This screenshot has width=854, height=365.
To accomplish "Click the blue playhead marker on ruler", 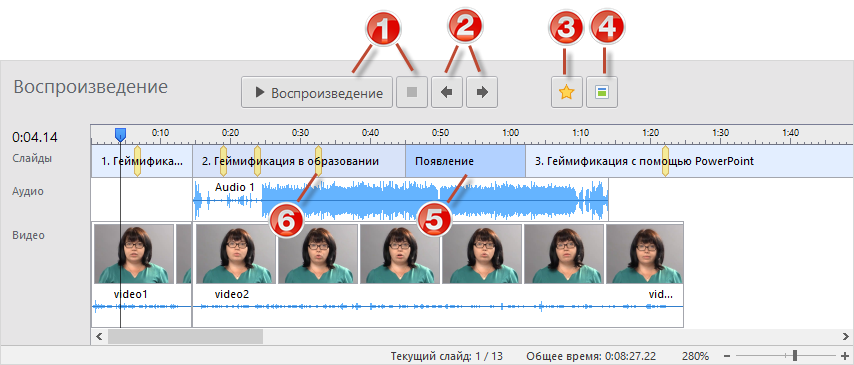I will point(120,134).
